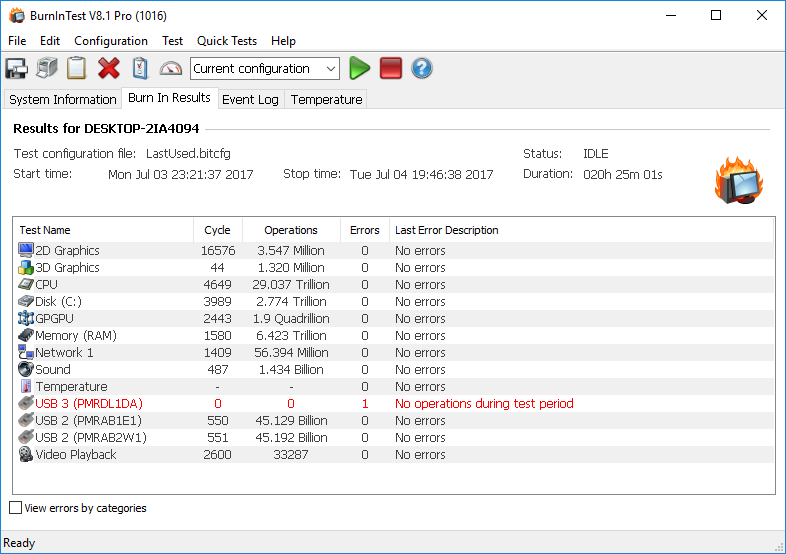The width and height of the screenshot is (786, 554).
Task: Open help via blue question mark icon
Action: tap(422, 68)
